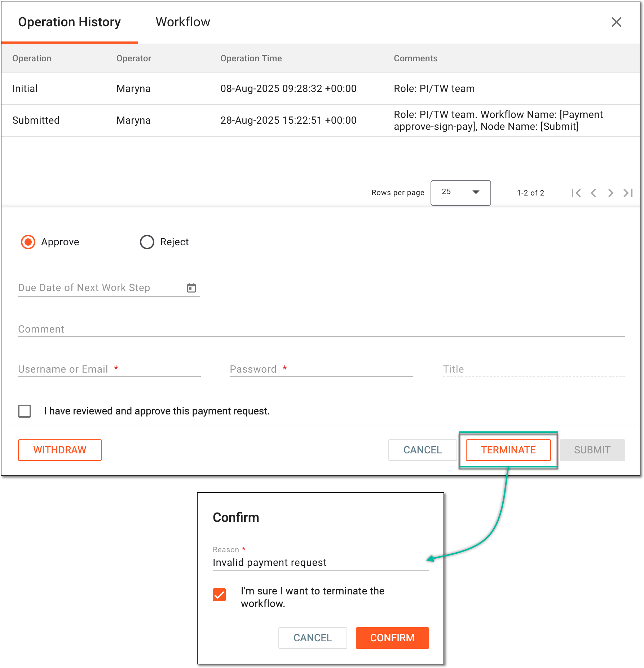Go to first page of results
This screenshot has height=668, width=644.
coord(576,193)
